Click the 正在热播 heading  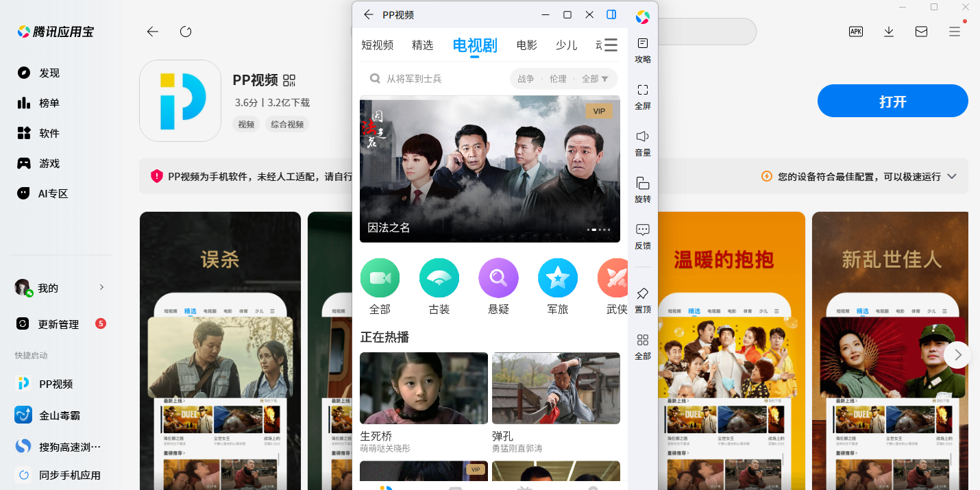384,337
